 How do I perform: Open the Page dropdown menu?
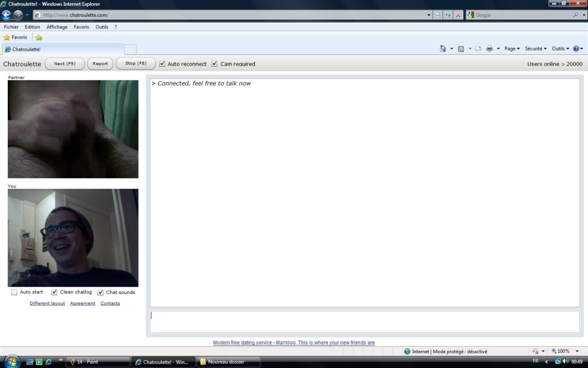(x=512, y=49)
